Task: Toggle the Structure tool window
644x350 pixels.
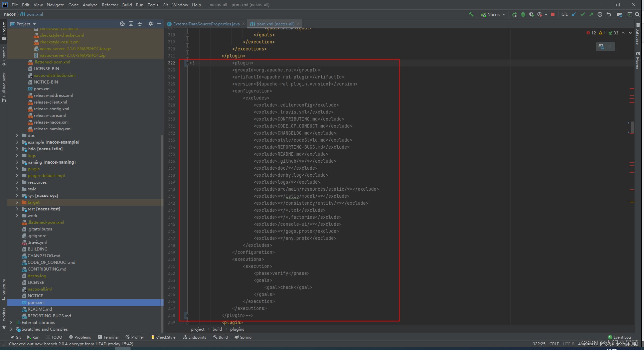Action: [4, 289]
